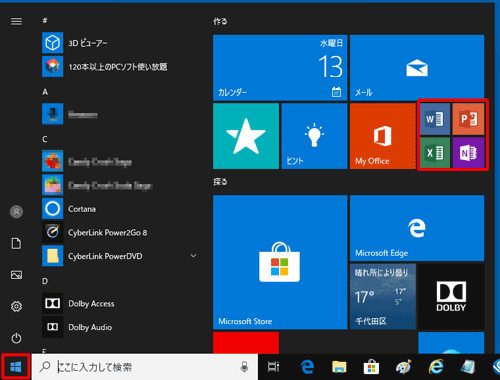Click the # section letter in app list
Viewport: 500px width, 380px height.
click(x=45, y=20)
